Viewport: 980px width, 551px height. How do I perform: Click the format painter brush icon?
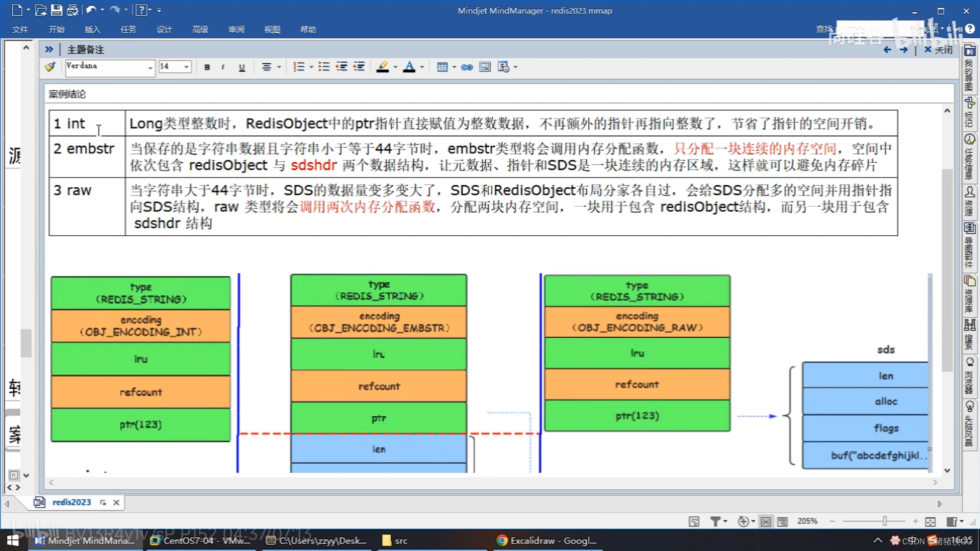50,66
